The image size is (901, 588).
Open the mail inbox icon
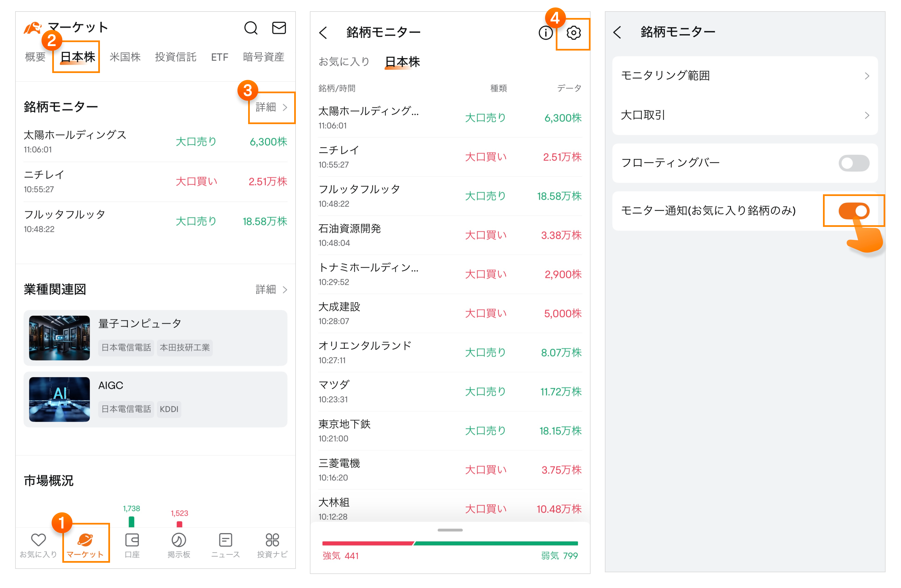pos(279,28)
